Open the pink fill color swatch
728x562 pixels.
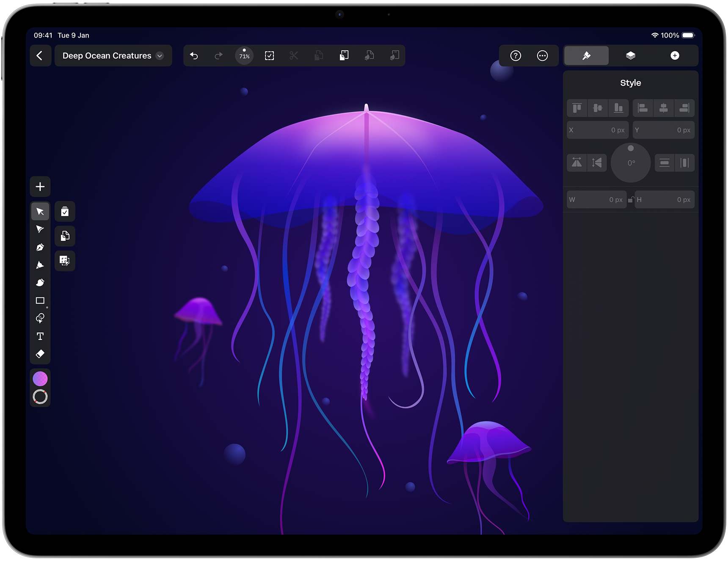[x=40, y=378]
